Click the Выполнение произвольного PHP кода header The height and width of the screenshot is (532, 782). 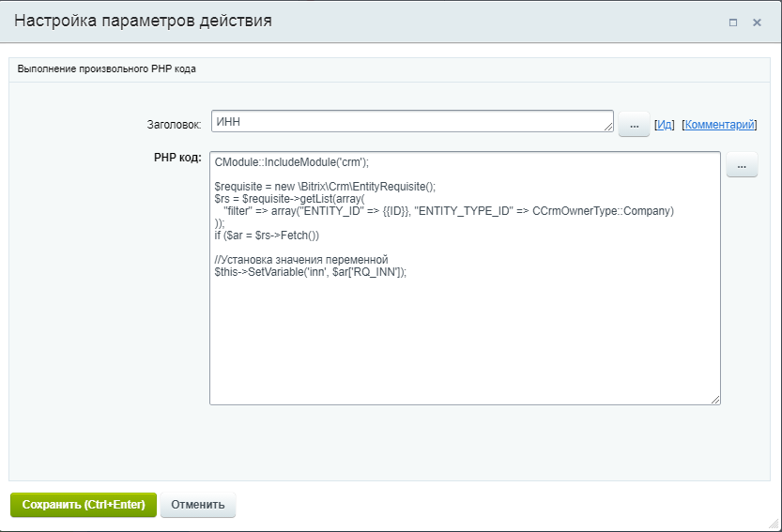point(107,68)
